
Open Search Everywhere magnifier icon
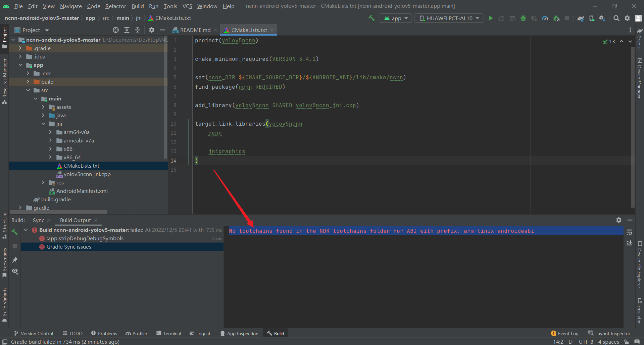tap(616, 18)
